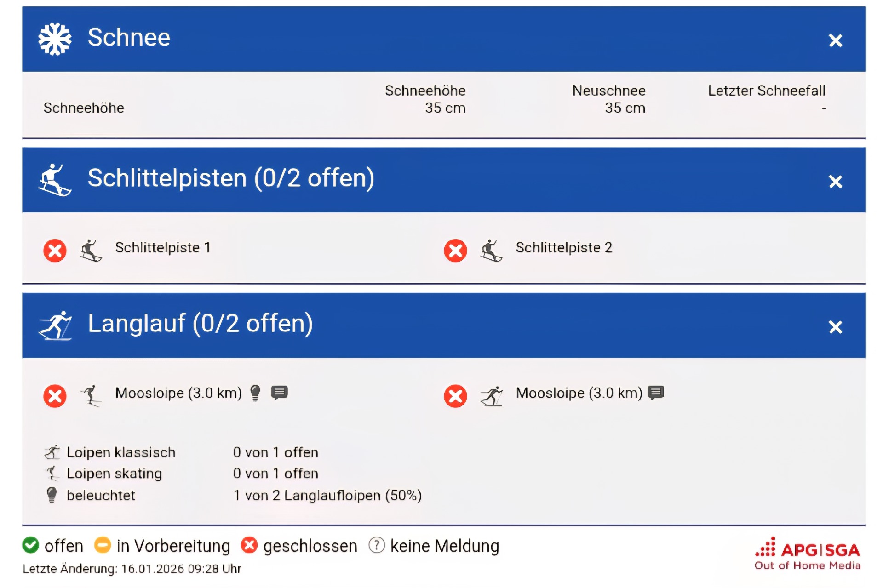883x588 pixels.
Task: Select the Langlauf (0/2 offen) header title
Action: coord(200,323)
